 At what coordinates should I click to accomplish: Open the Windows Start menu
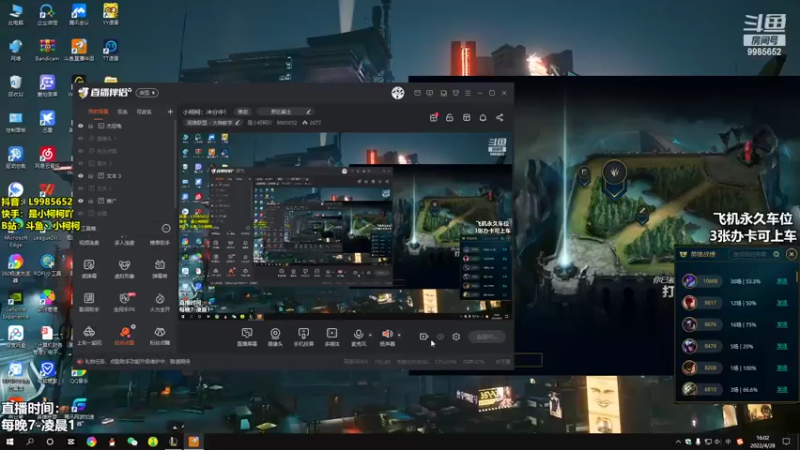[10, 441]
